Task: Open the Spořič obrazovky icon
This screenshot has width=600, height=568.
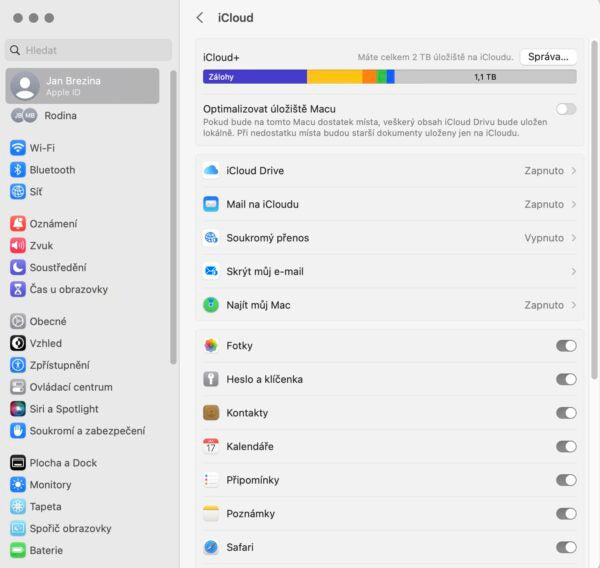Action: (x=18, y=528)
